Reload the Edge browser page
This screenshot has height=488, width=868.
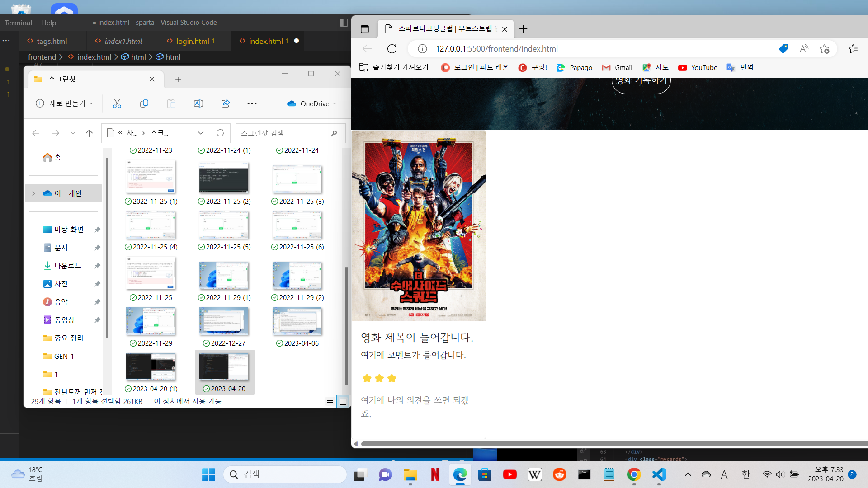pos(392,49)
